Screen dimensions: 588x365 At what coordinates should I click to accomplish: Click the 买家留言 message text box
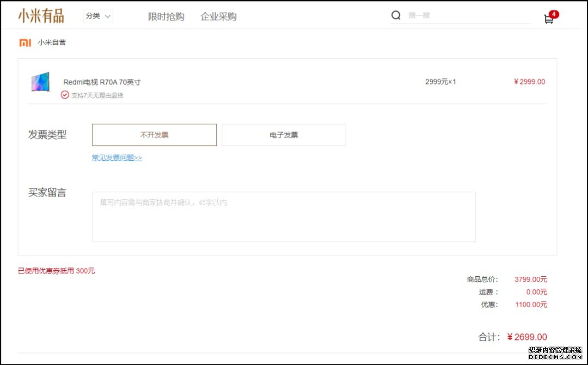284,217
